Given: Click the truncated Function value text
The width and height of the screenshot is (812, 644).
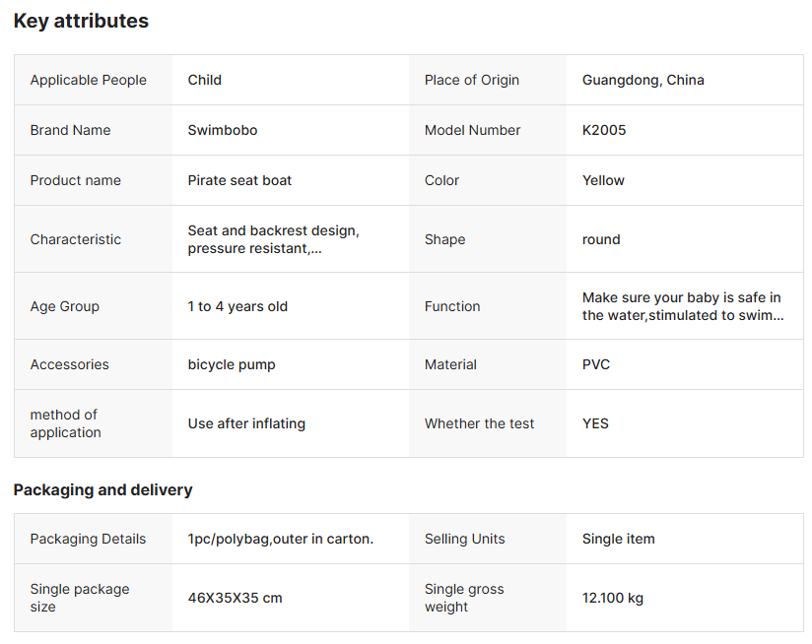Looking at the screenshot, I should 683,306.
